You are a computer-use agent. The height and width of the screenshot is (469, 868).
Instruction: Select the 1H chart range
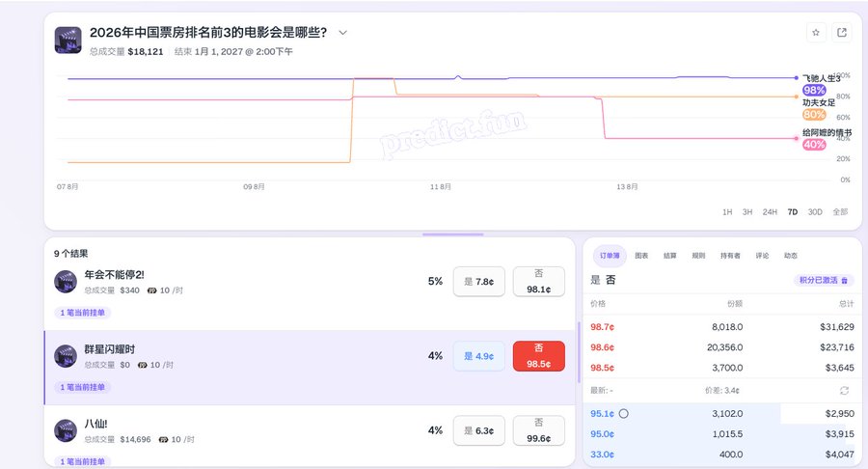click(x=727, y=212)
